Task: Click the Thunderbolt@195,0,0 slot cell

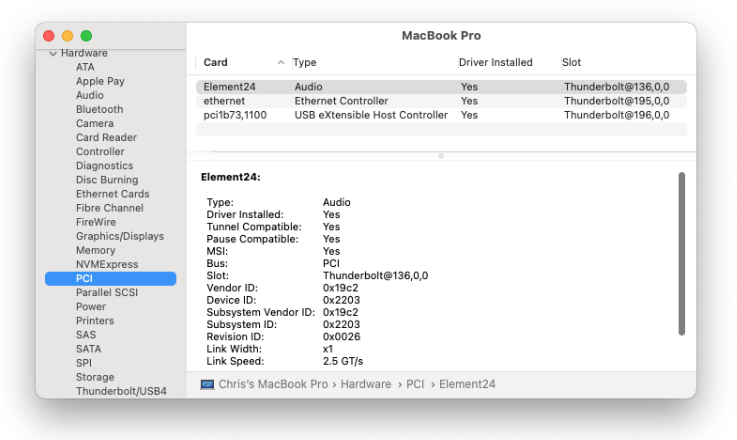Action: 617,101
